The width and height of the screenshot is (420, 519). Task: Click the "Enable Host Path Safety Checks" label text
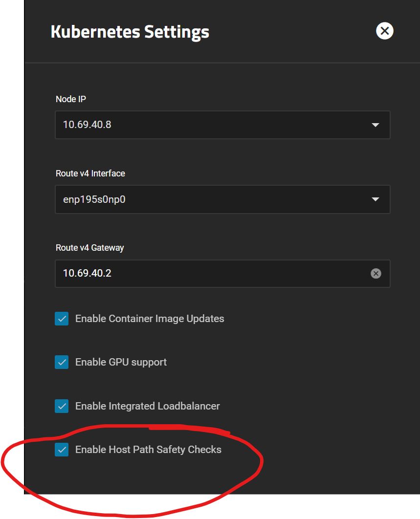click(x=148, y=450)
